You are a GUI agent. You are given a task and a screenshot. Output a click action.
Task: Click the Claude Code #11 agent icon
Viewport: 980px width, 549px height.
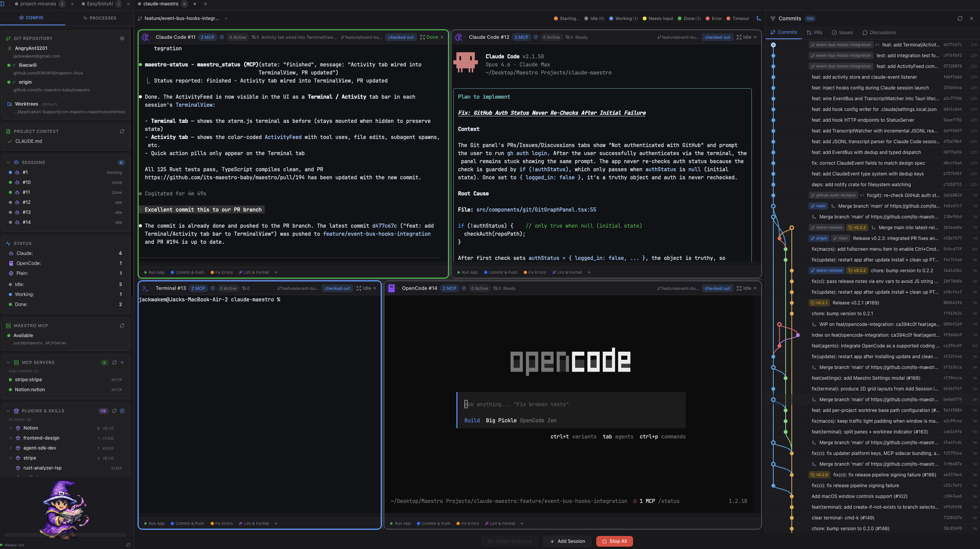145,37
